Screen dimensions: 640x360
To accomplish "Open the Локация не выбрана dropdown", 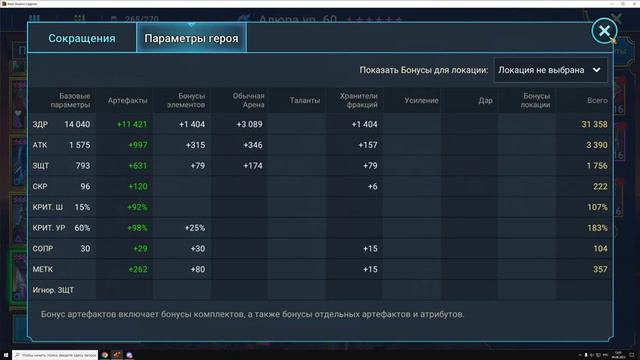I will point(550,70).
